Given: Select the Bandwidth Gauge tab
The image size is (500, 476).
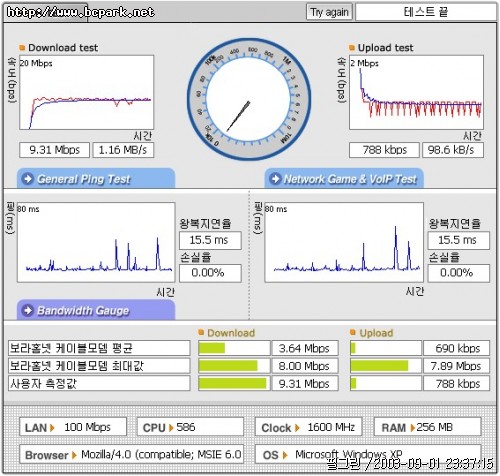Looking at the screenshot, I should pyautogui.click(x=96, y=310).
